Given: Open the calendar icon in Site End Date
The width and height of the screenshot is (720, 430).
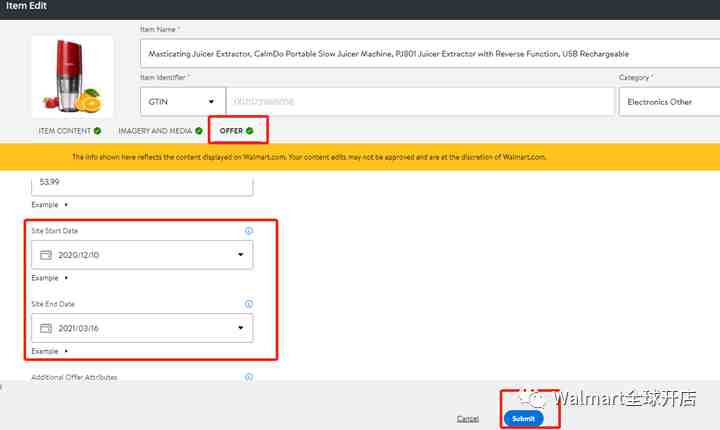Looking at the screenshot, I should coord(46,328).
